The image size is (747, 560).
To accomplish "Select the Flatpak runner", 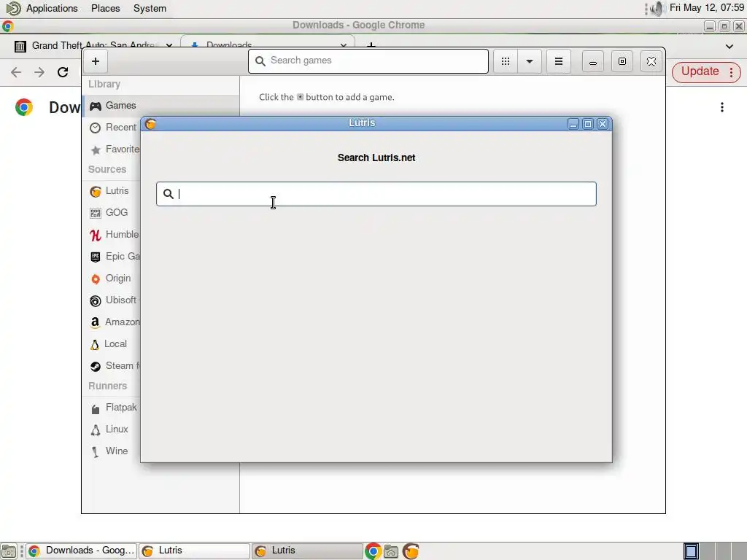I will pyautogui.click(x=113, y=408).
